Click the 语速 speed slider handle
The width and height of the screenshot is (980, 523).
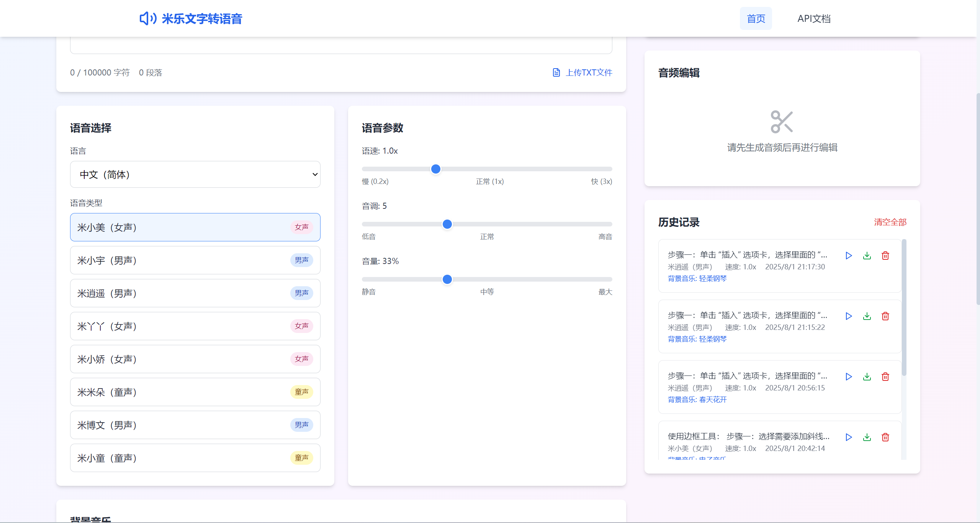[435, 169]
